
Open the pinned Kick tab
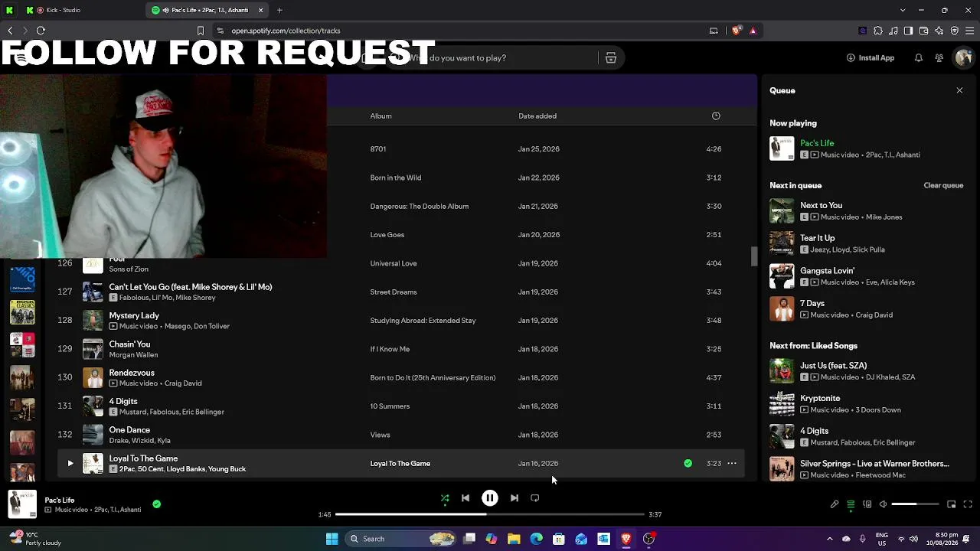(10, 10)
